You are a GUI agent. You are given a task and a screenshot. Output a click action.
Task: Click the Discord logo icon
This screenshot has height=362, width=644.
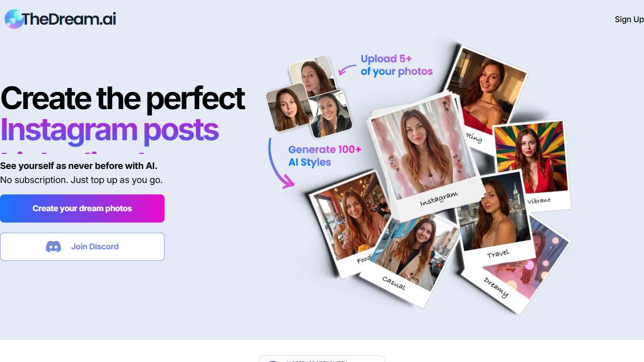coord(53,247)
